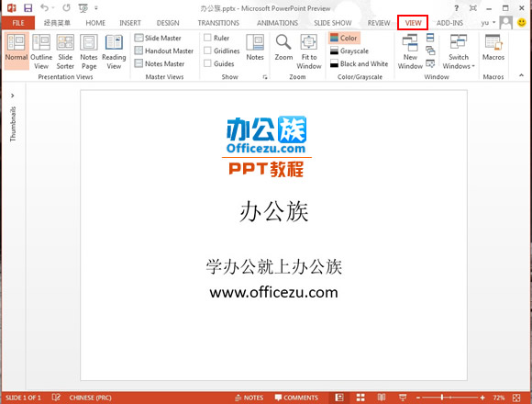This screenshot has width=532, height=404.
Task: Switch to INSERT tab
Action: (130, 23)
